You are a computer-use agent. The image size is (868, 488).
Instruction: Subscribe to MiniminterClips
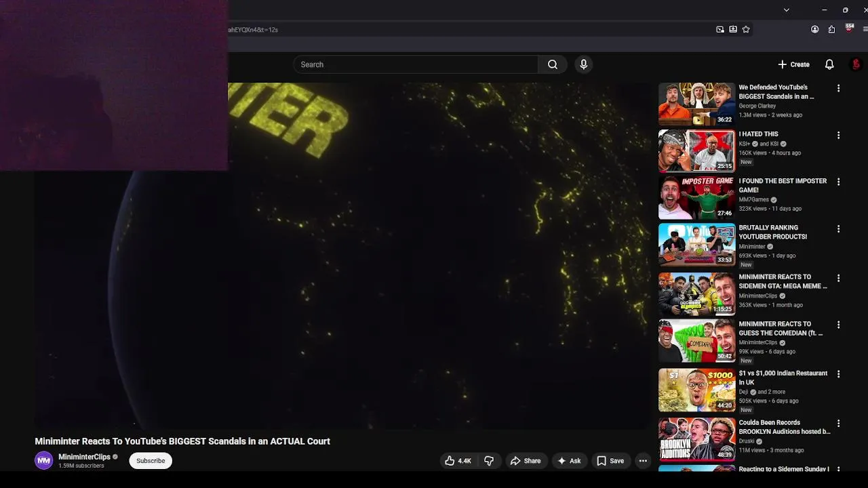(151, 461)
